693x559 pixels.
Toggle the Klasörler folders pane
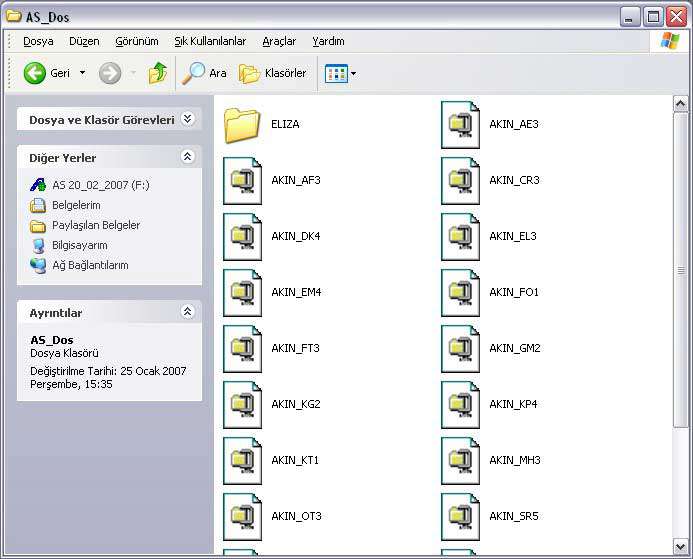[272, 73]
